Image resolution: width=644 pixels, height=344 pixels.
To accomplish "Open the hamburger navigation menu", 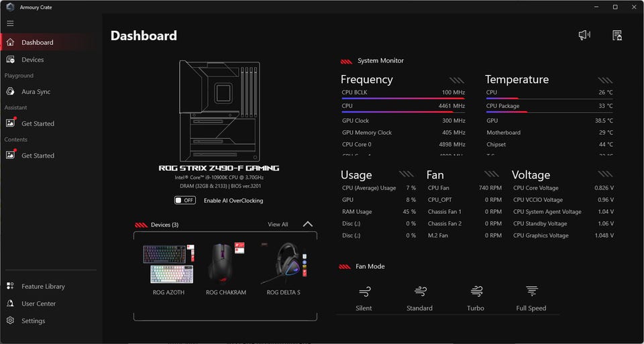I will tap(10, 23).
